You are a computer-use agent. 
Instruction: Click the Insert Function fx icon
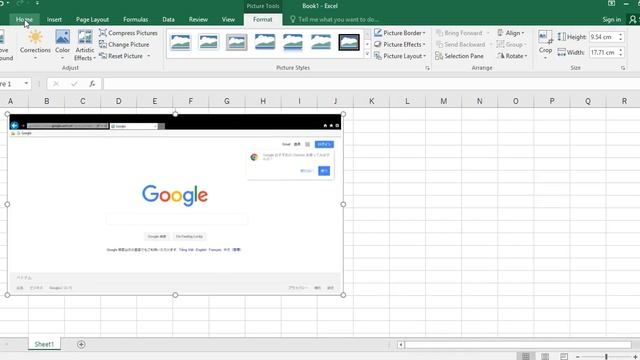[92, 84]
